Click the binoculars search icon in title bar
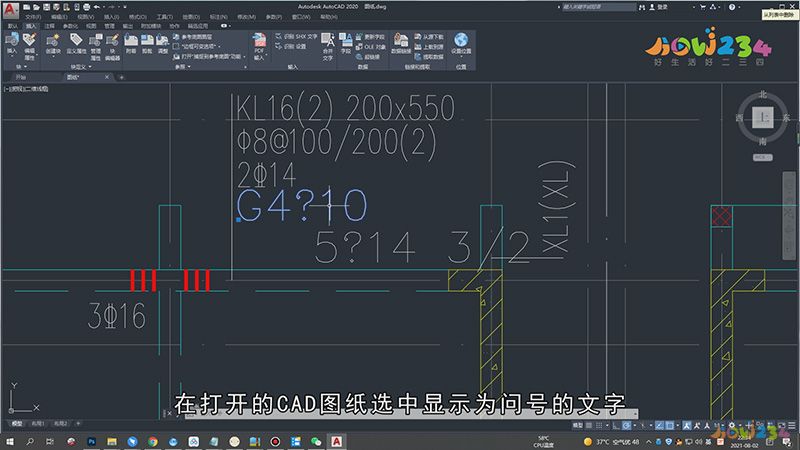The image size is (800, 450). tap(642, 7)
